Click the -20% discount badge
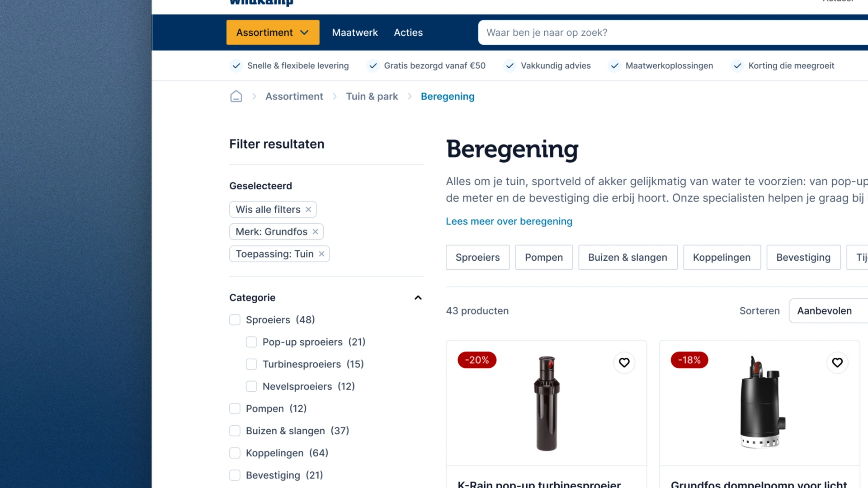 click(x=477, y=360)
